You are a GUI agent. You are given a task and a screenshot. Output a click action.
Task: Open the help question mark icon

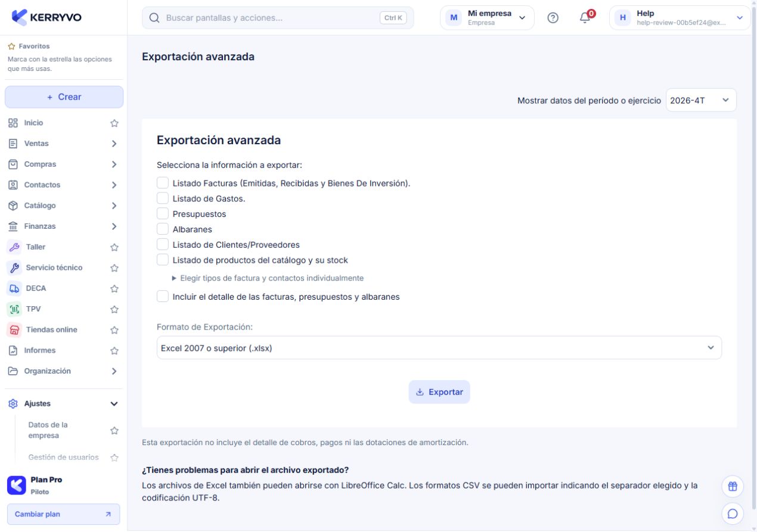click(553, 18)
